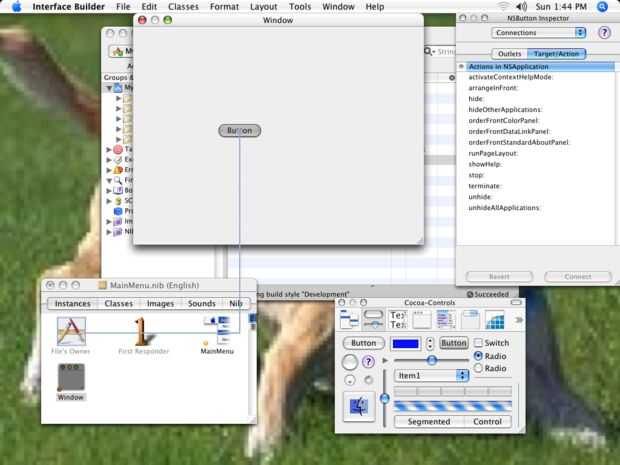Switch to the Instances tab in MainMenu.nib
Viewport: 620px width, 465px height.
[x=73, y=304]
